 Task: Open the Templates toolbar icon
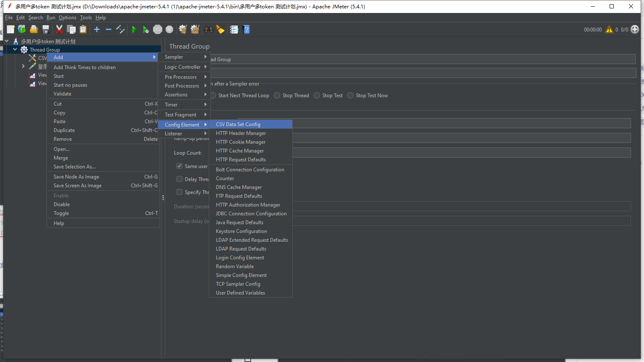(22, 29)
